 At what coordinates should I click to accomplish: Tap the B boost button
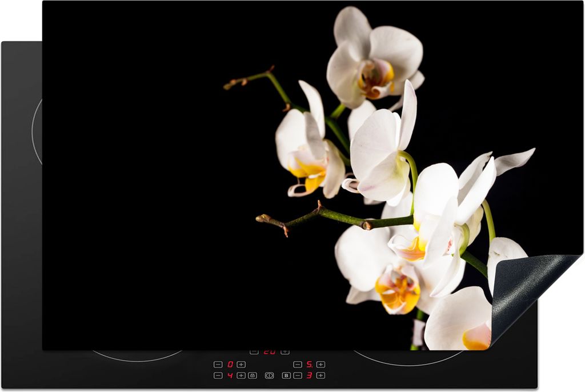click(x=286, y=375)
